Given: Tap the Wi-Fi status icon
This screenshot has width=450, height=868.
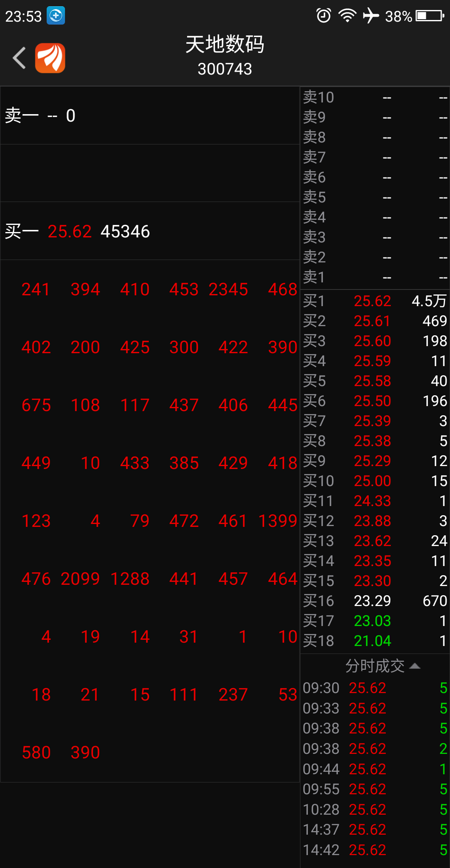Looking at the screenshot, I should click(x=347, y=16).
